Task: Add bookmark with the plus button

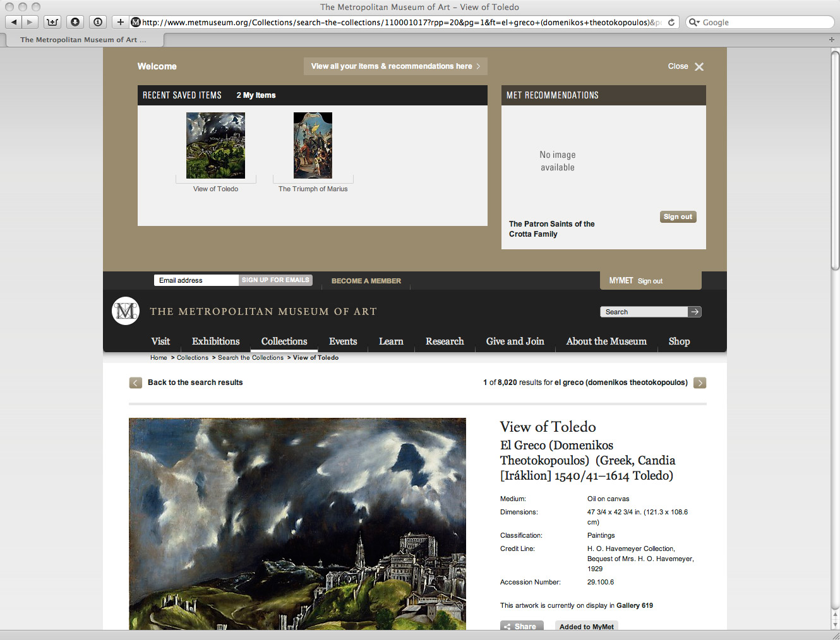Action: pyautogui.click(x=121, y=22)
